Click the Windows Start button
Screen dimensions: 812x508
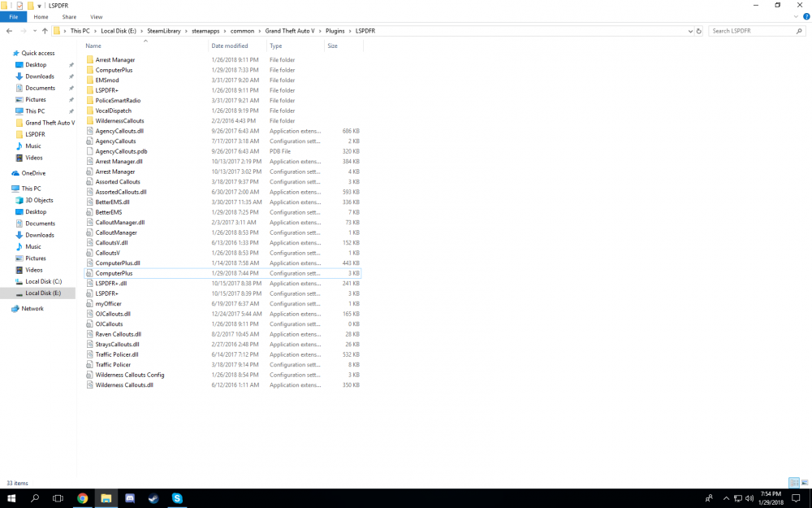tap(11, 498)
